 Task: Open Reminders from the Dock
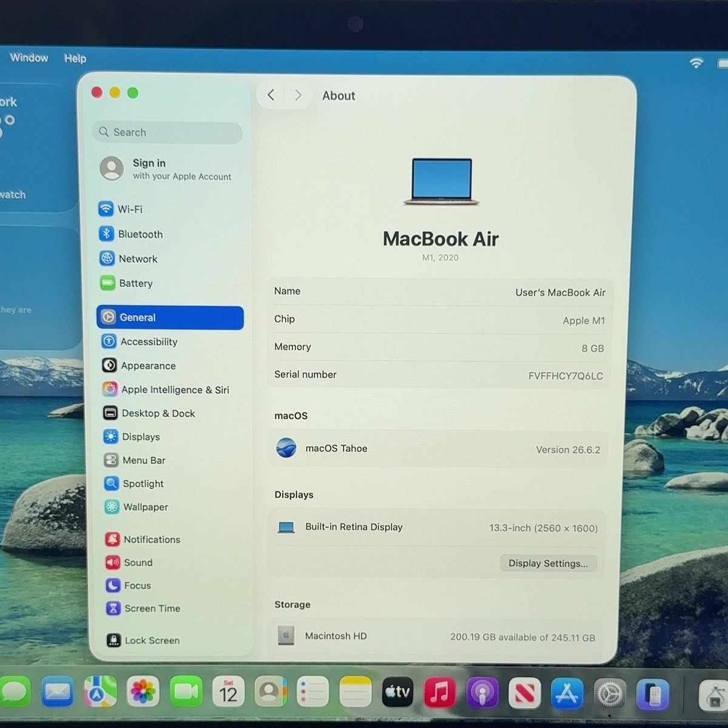(313, 692)
